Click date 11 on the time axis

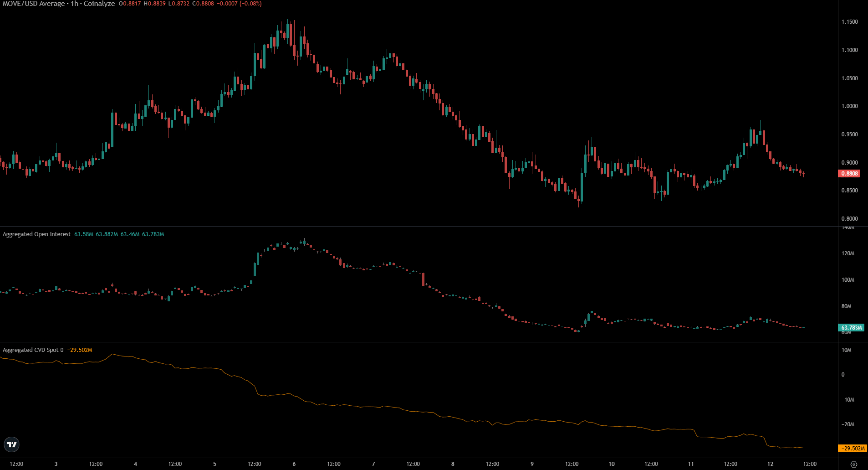pos(691,464)
